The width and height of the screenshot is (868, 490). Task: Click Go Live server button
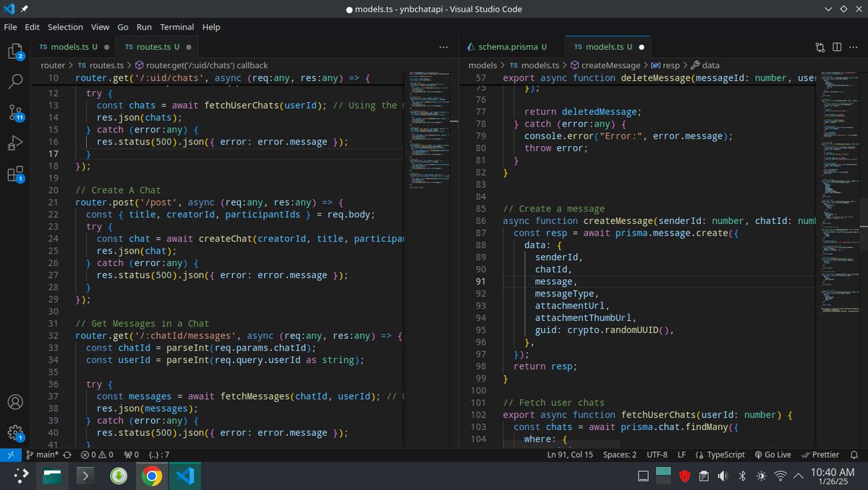point(772,455)
